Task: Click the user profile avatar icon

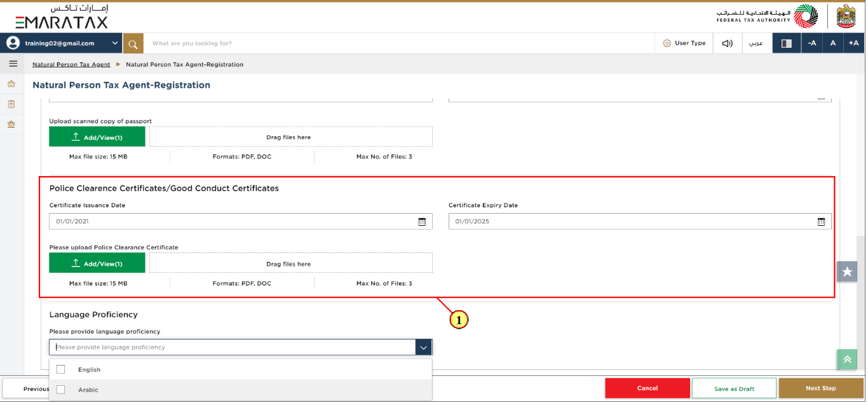Action: 13,43
